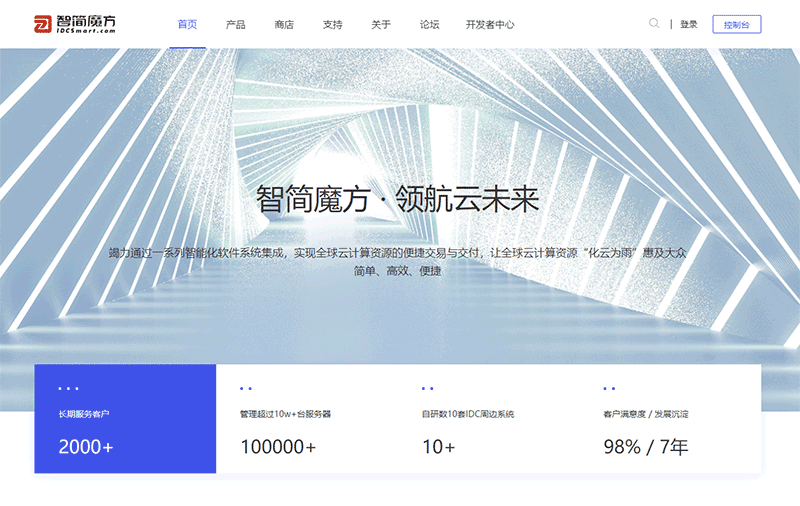Open the 支持 menu item
This screenshot has height=506, width=800.
pos(333,24)
